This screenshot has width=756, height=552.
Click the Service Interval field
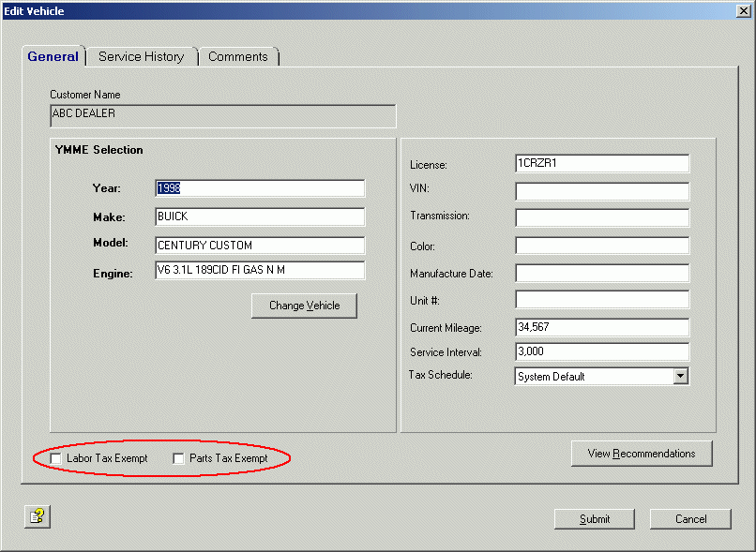601,352
